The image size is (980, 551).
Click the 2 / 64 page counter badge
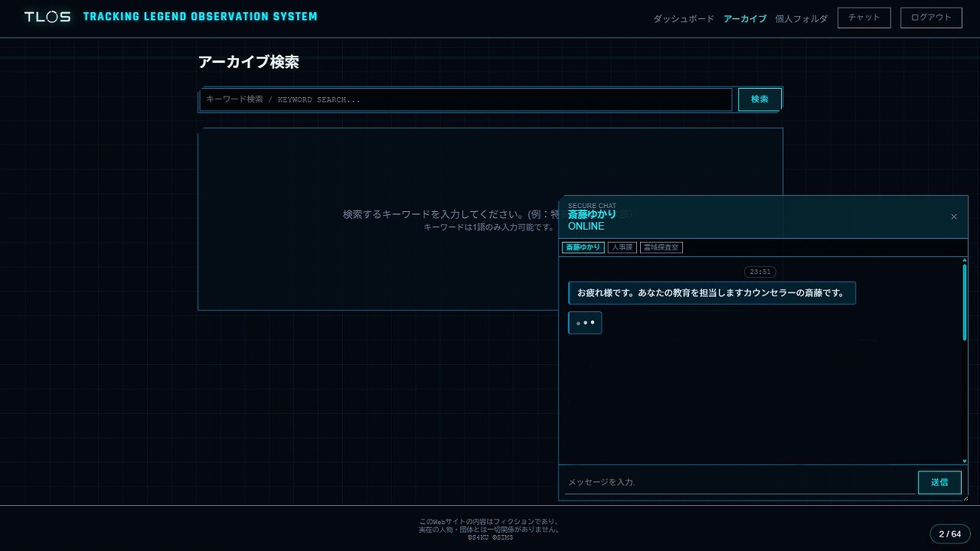(x=950, y=533)
